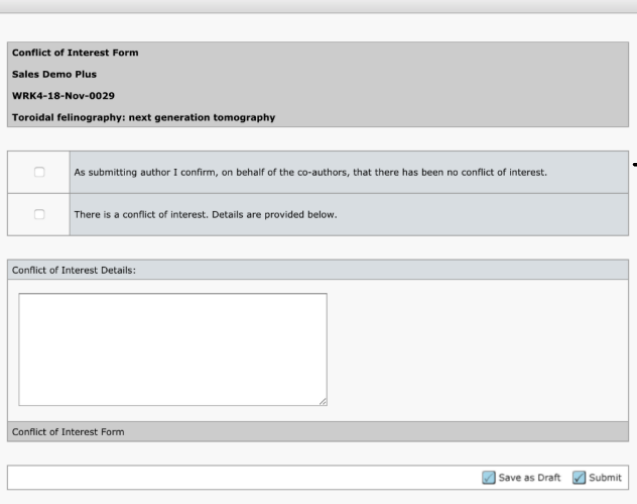Image resolution: width=637 pixels, height=504 pixels.
Task: Click the Save as Draft checkmark icon
Action: [x=489, y=478]
